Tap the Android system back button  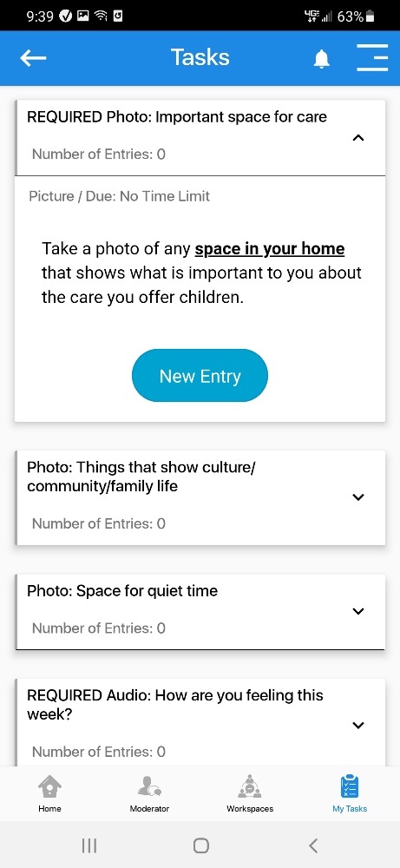point(313,845)
